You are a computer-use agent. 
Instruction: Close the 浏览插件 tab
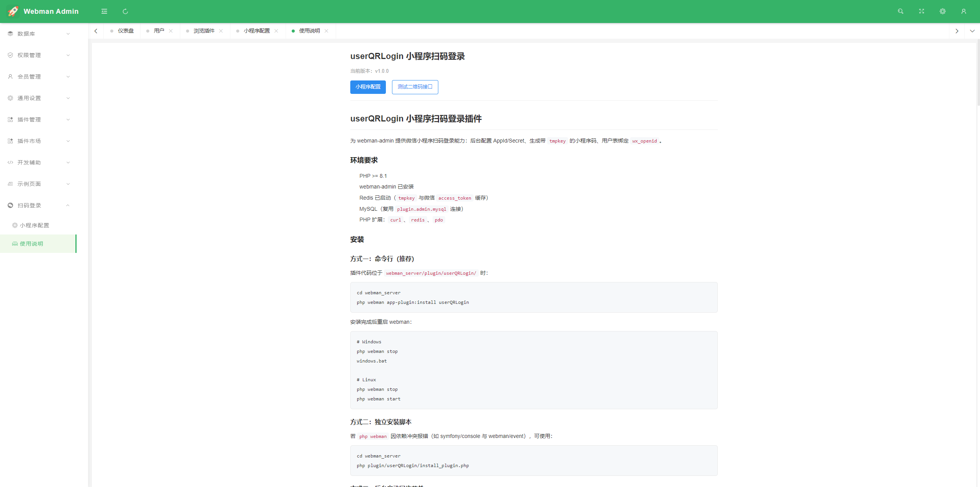pyautogui.click(x=221, y=31)
